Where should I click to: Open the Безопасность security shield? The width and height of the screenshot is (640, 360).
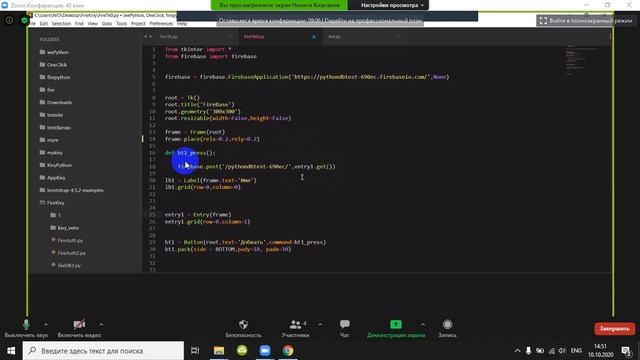tap(243, 329)
